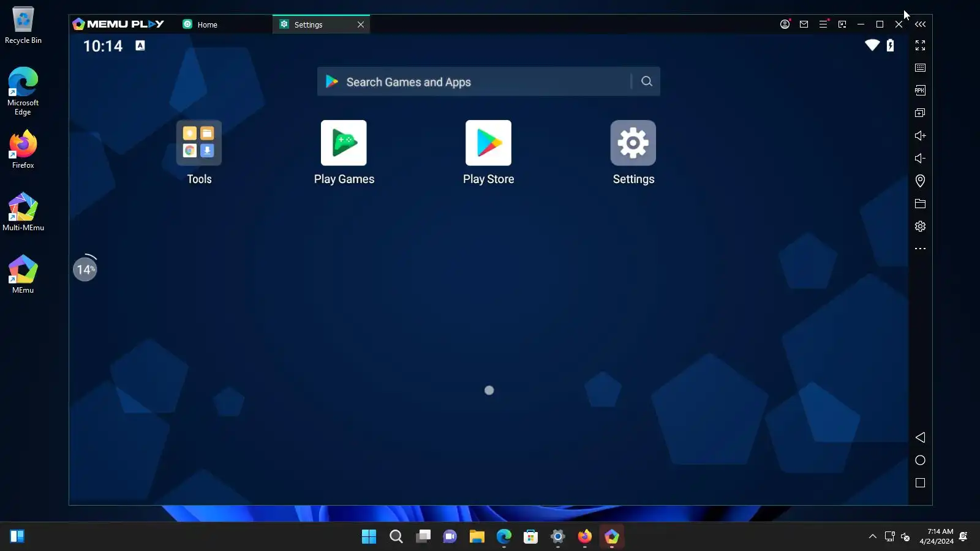Open the taskbar volume icon

point(905,537)
